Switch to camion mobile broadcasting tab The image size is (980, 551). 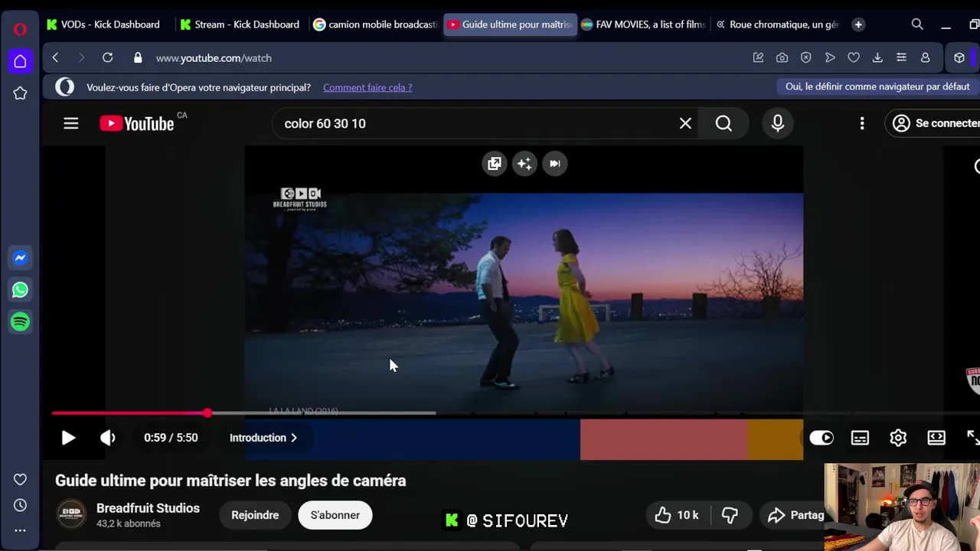[x=376, y=24]
